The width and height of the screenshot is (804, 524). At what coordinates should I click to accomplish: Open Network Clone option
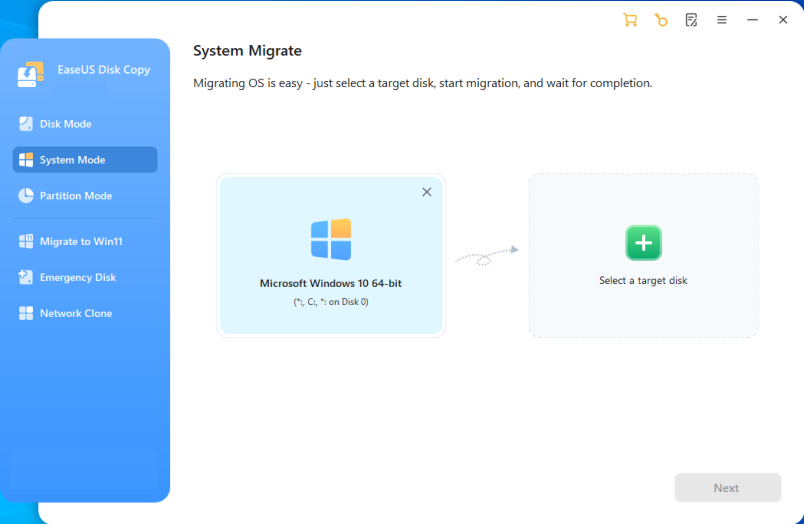(x=85, y=313)
